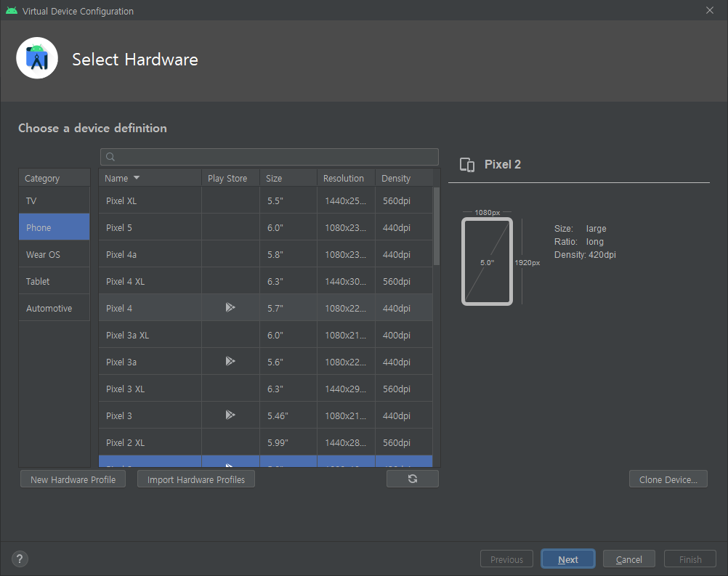Viewport: 728px width, 576px height.
Task: Sort by the Resolution column header
Action: click(x=347, y=178)
